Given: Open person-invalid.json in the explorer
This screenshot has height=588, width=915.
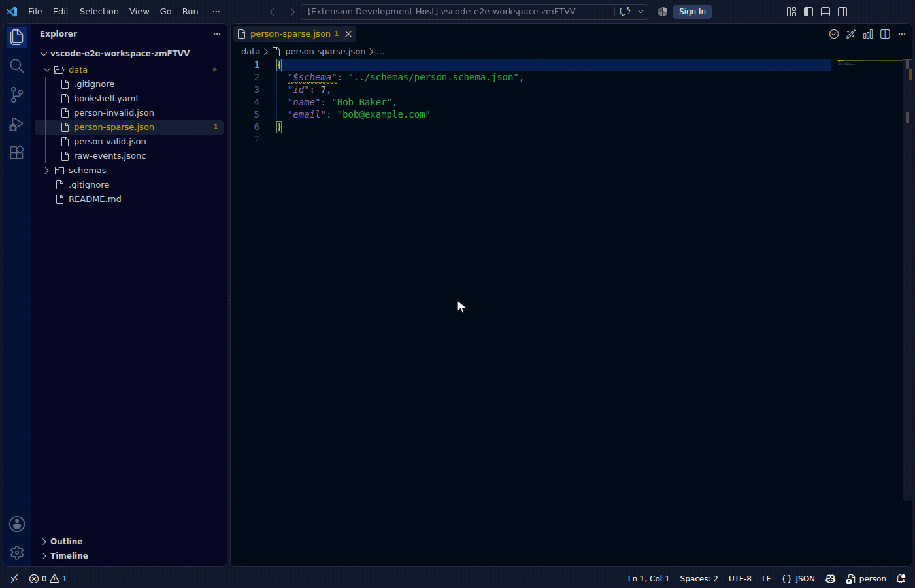Looking at the screenshot, I should point(114,113).
